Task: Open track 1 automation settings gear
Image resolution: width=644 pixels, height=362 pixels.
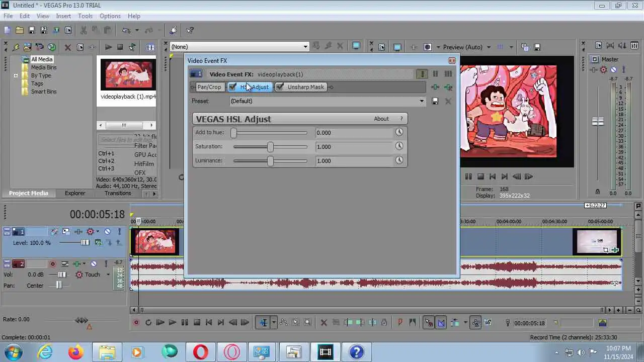Action: [91, 231]
